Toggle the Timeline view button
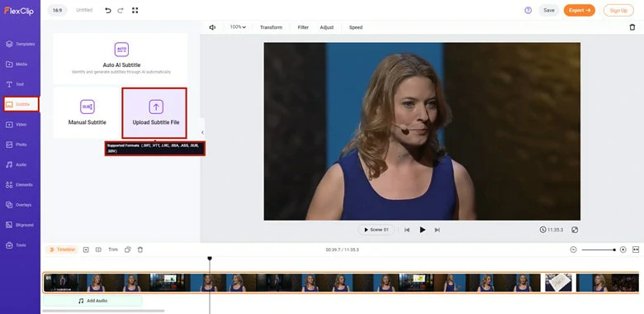 pos(62,250)
